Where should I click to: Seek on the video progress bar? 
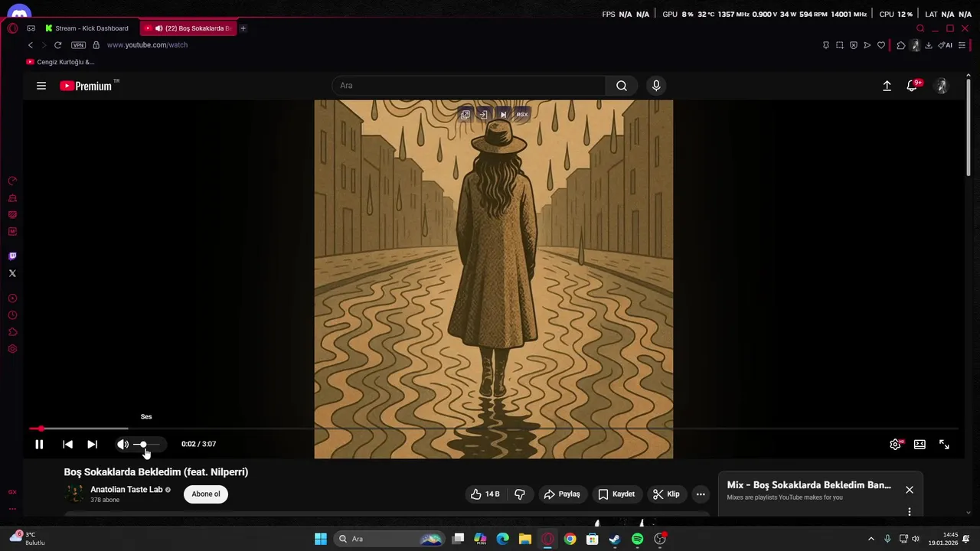(494, 429)
